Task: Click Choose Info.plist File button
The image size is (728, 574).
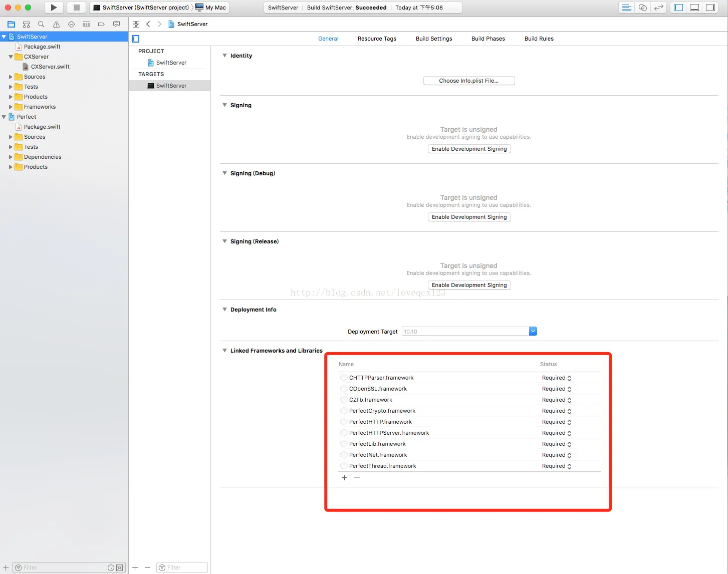Action: pyautogui.click(x=469, y=81)
